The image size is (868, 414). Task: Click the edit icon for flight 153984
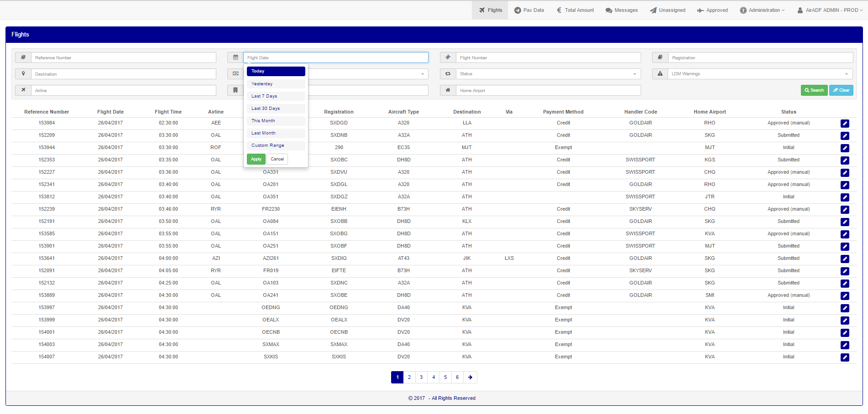click(845, 124)
